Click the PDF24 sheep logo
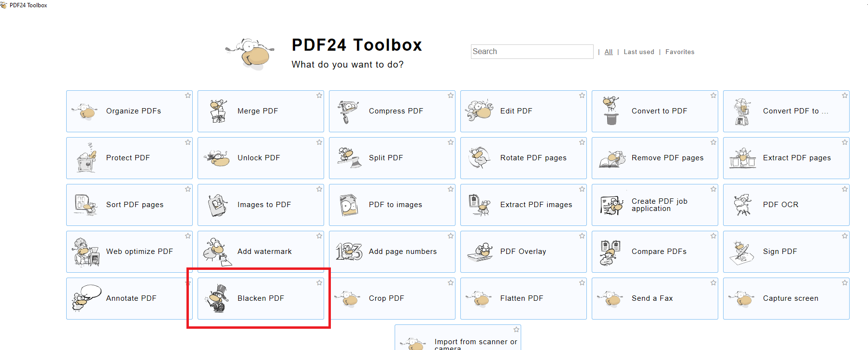Image resolution: width=868 pixels, height=350 pixels. click(x=250, y=54)
